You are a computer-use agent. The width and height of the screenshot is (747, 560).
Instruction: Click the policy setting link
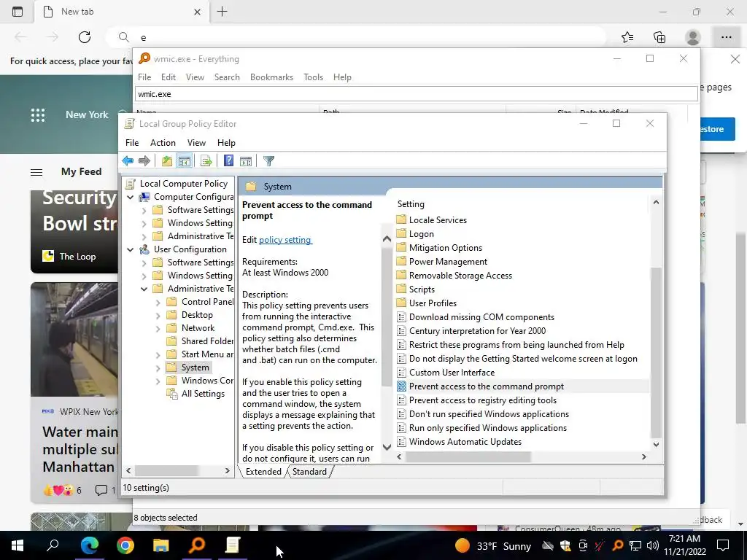[285, 239]
